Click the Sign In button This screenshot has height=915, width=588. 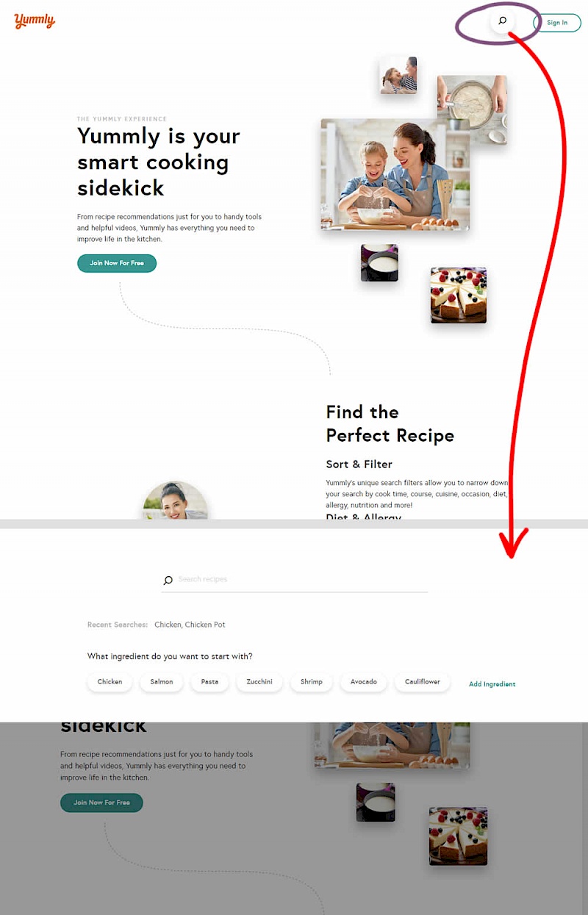pyautogui.click(x=557, y=23)
